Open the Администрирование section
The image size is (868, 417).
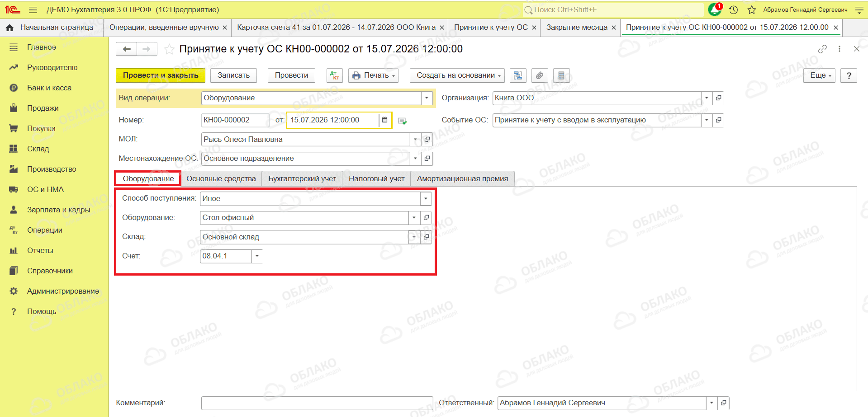(x=63, y=291)
